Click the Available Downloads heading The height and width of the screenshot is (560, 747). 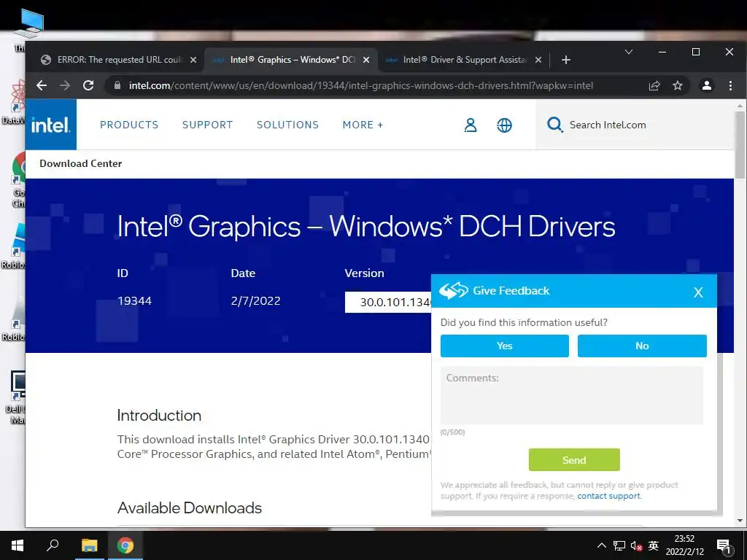[x=190, y=507]
